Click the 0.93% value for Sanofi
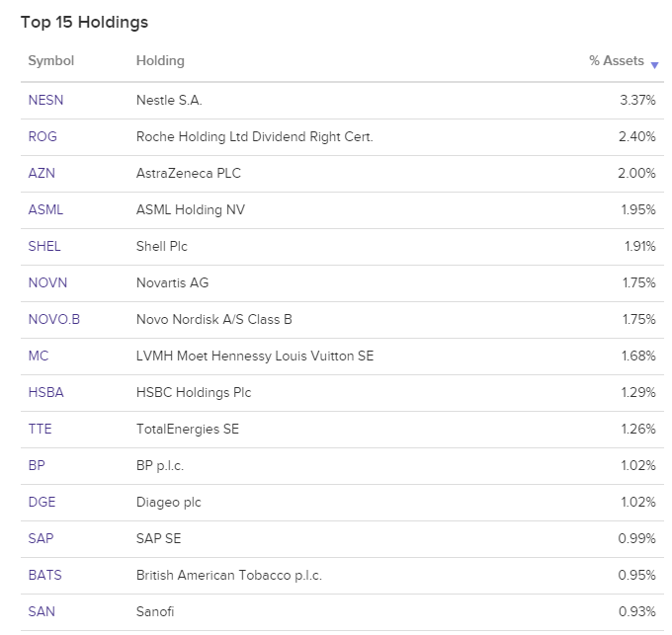 coord(636,611)
